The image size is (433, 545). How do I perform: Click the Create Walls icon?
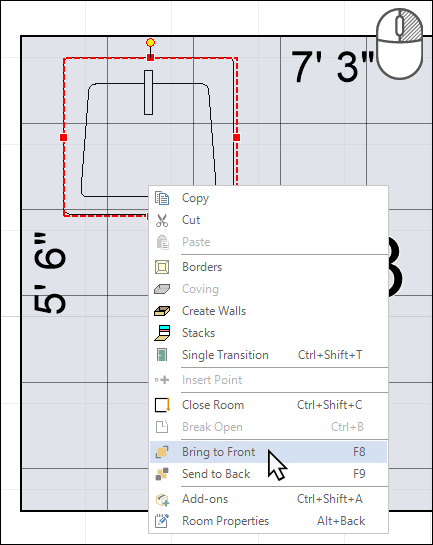coord(162,311)
